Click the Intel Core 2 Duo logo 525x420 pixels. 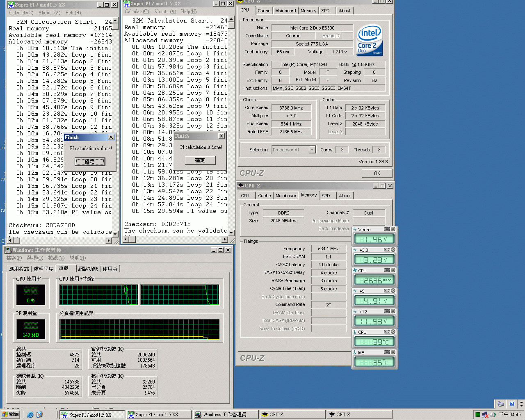[x=370, y=40]
